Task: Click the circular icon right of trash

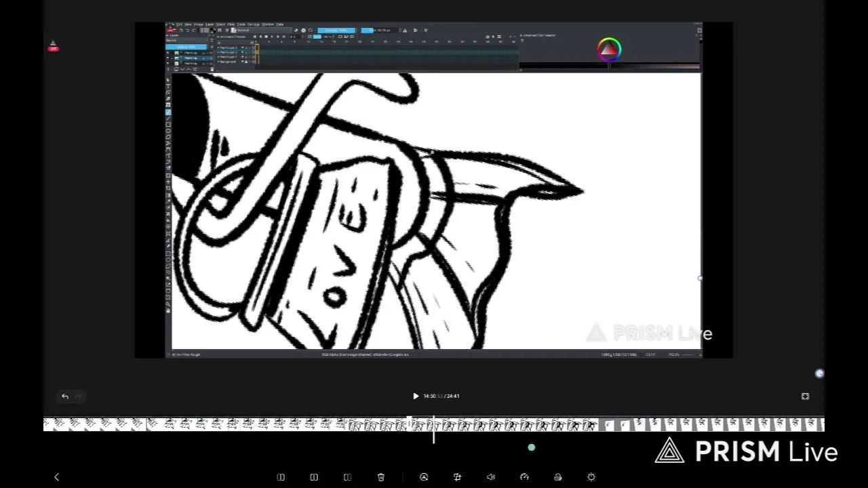Action: [424, 477]
